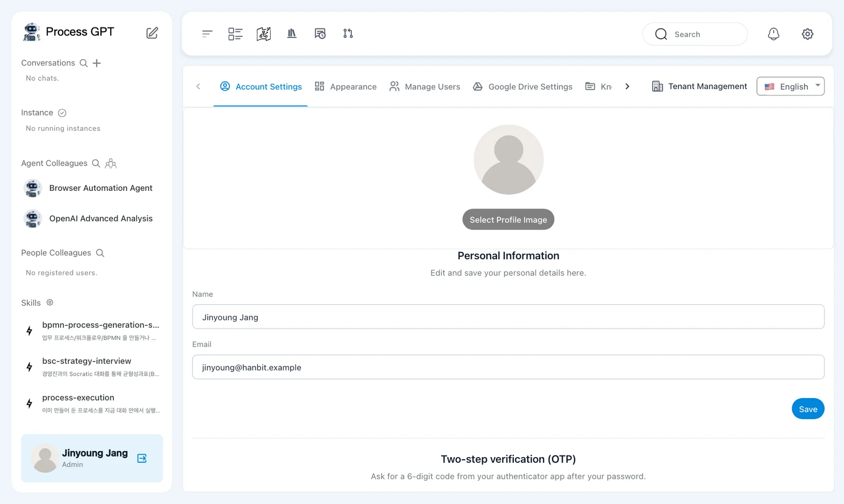The width and height of the screenshot is (844, 504).
Task: Open the agent group organization icon
Action: (111, 163)
